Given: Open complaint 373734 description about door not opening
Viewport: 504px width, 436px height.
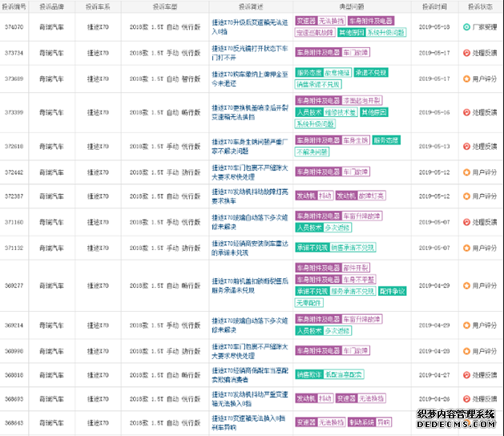Looking at the screenshot, I should click(x=250, y=53).
